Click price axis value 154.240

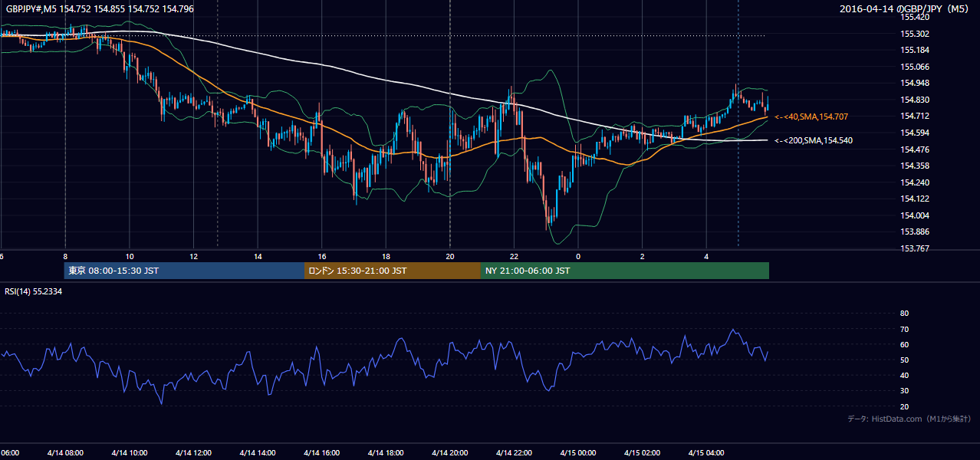[915, 182]
